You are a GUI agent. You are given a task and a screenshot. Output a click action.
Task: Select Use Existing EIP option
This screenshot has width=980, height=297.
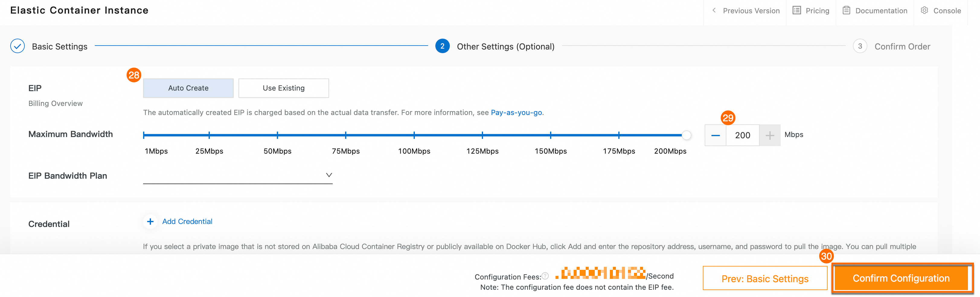click(x=283, y=88)
